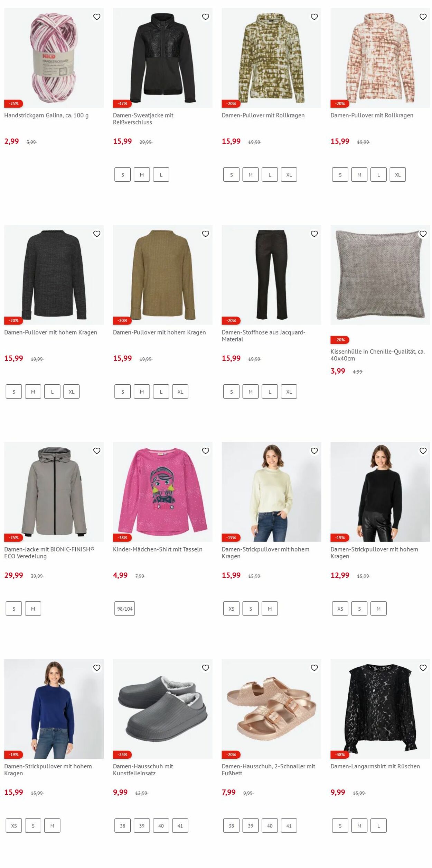Favorite the Damen-Sweatjacke mit Reißverschluss
This screenshot has width=432, height=868.
[206, 17]
